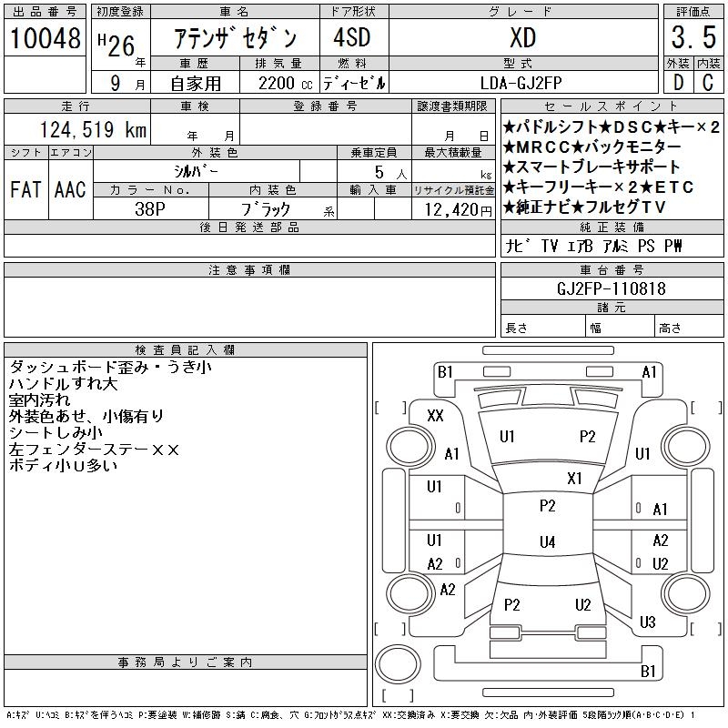Click the chassis number GJ2FP-110818
728x728 pixels.
[612, 288]
